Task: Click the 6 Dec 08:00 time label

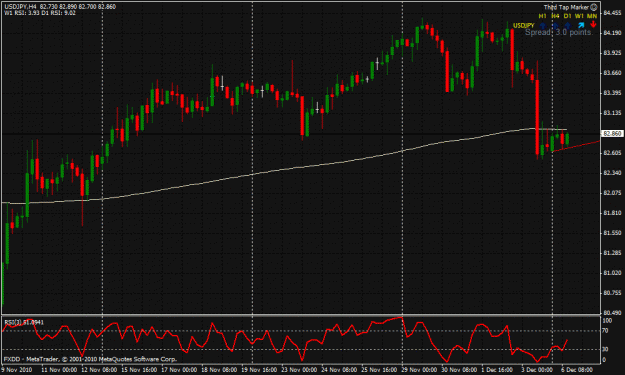Action: click(x=577, y=370)
